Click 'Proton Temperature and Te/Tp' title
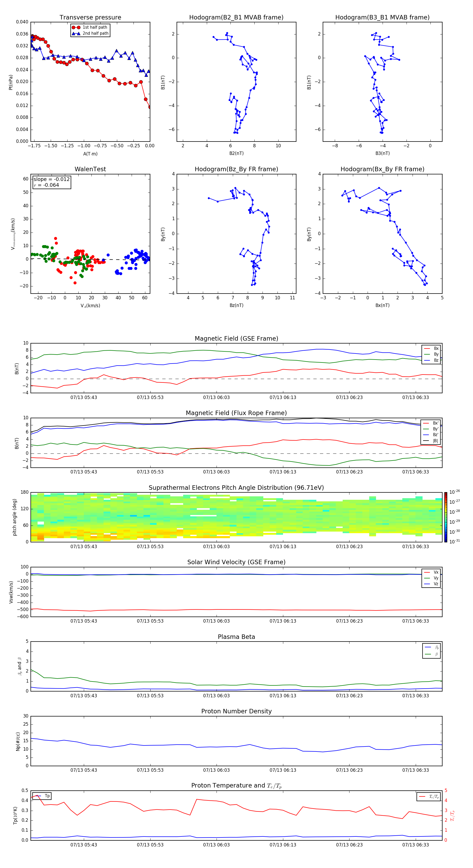This screenshot has width=473, height=868. [x=236, y=785]
